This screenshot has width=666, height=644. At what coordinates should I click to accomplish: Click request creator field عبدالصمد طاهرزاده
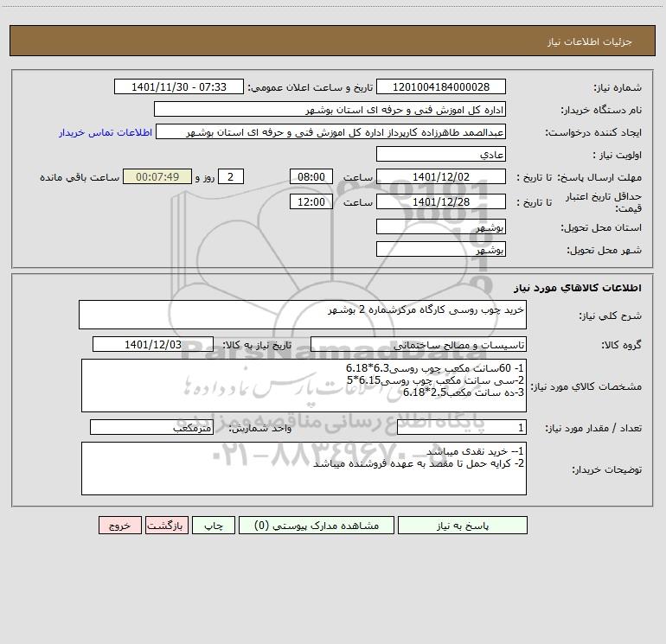point(331,131)
